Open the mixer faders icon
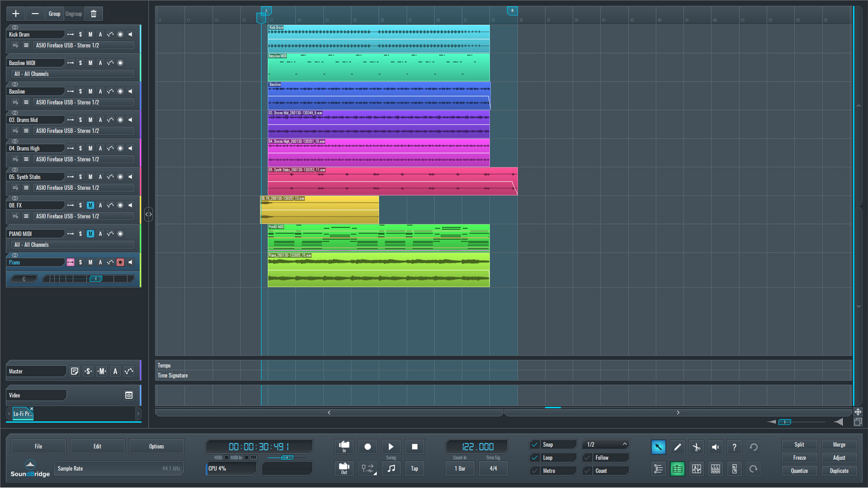The height and width of the screenshot is (488, 868). click(x=715, y=469)
